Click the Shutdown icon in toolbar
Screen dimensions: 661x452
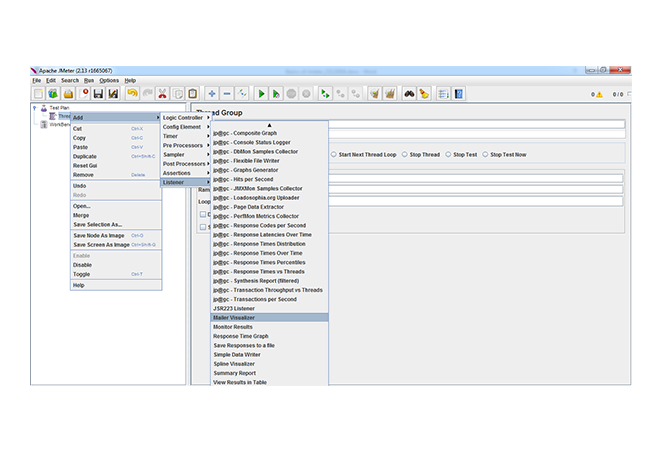click(306, 94)
